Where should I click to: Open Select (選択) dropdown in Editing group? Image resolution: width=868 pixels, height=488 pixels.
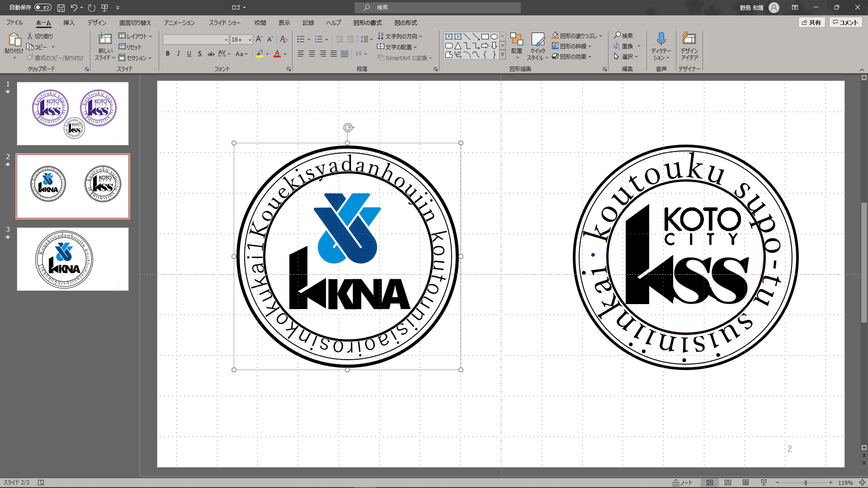coord(626,56)
